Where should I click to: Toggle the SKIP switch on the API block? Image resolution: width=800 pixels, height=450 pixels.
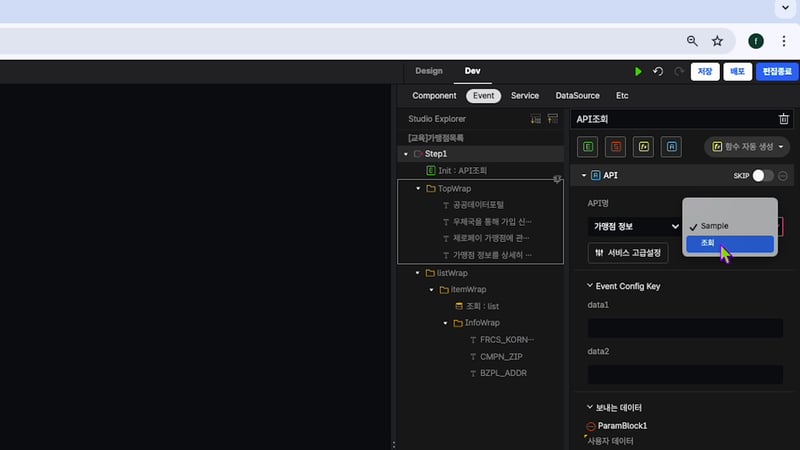tap(763, 176)
